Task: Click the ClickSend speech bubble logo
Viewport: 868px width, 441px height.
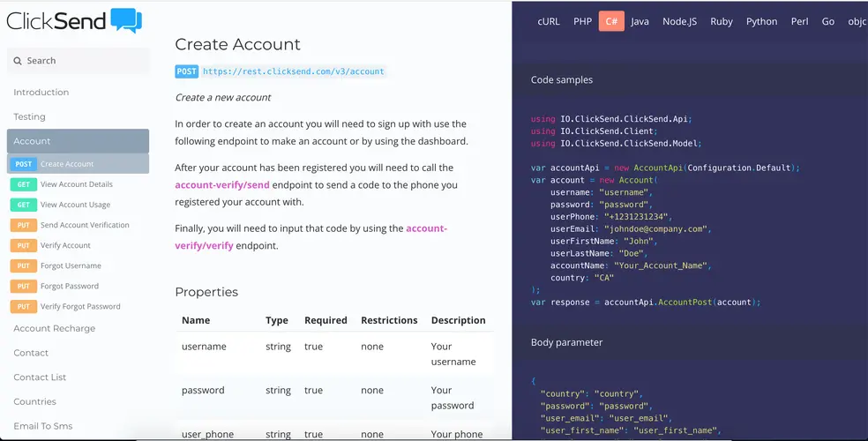Action: [126, 20]
